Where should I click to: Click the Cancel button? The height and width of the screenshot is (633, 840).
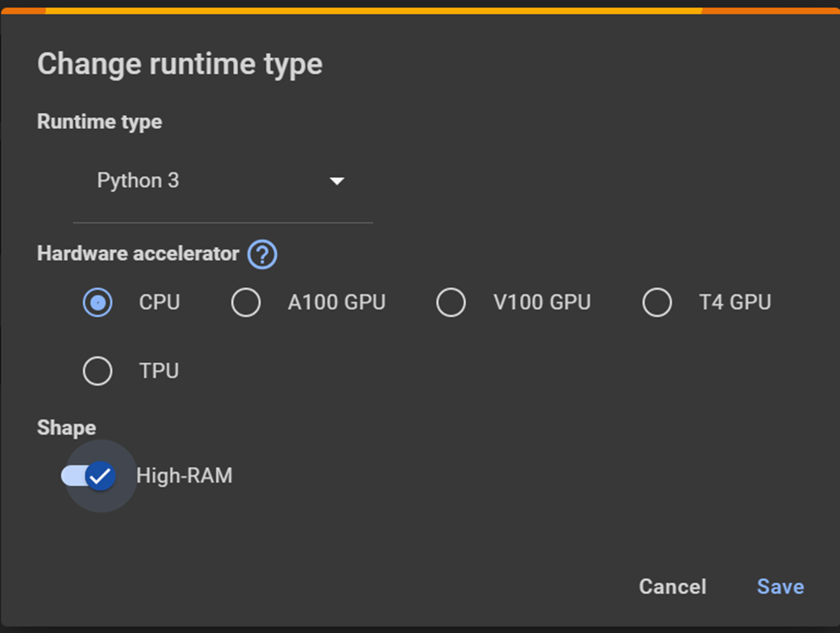pos(672,586)
